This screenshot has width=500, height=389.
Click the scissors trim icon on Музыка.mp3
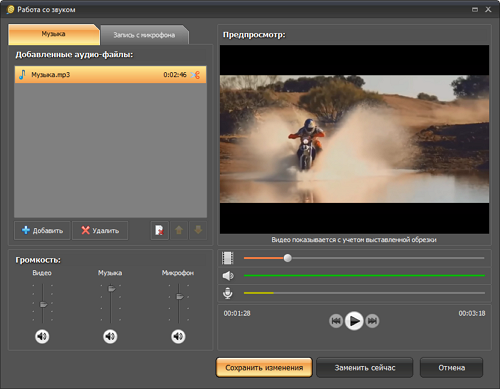[195, 75]
